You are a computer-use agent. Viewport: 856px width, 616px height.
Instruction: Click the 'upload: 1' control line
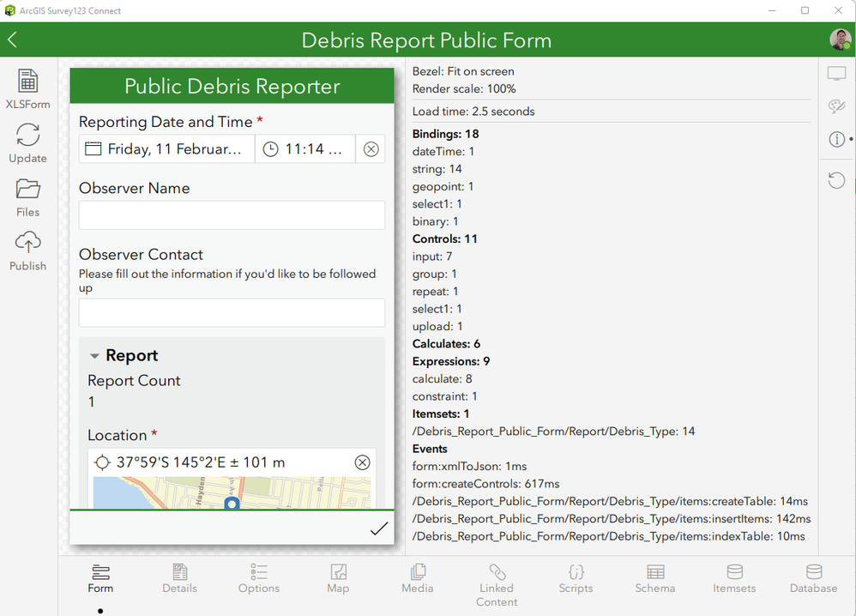click(437, 326)
